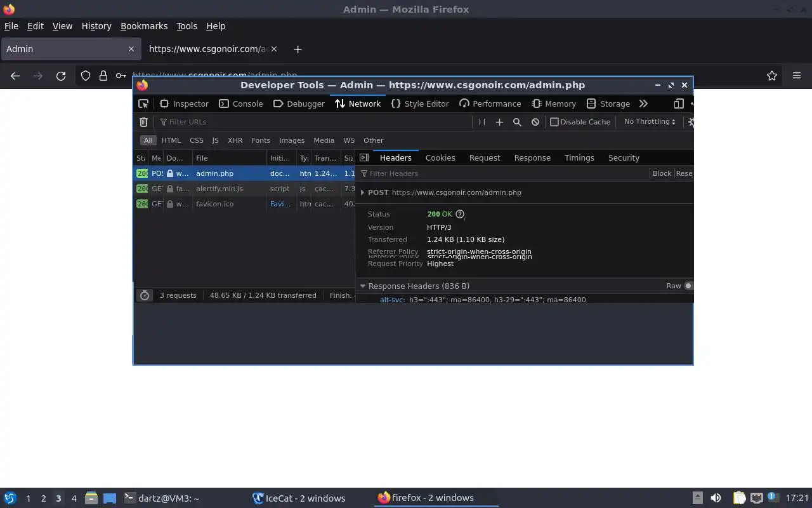Select the alertify.min.js request row
The height and width of the screenshot is (508, 812).
pos(244,189)
